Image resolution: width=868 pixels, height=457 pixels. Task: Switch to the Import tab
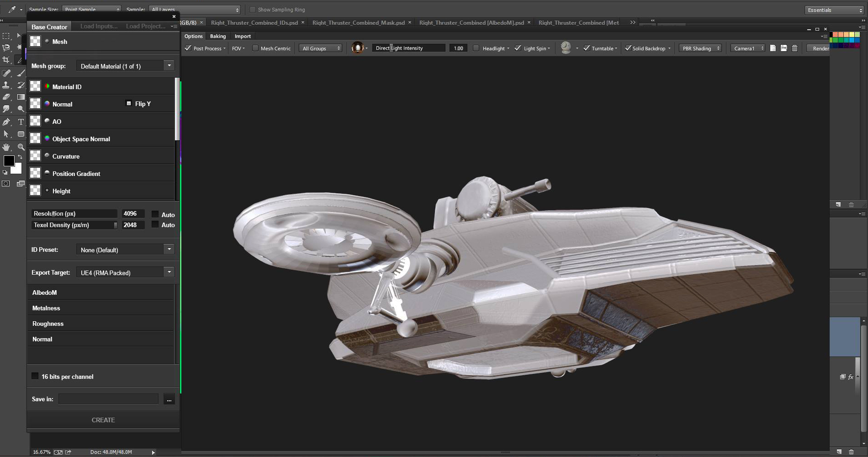(243, 36)
